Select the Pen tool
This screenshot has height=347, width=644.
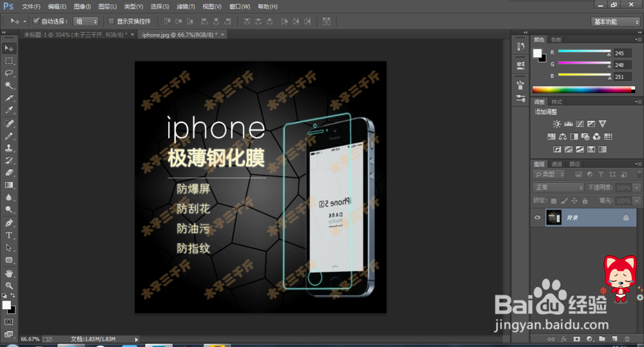[8, 223]
